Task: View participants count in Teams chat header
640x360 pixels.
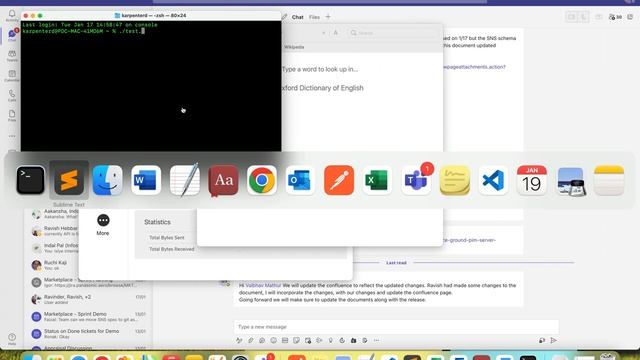Action: point(615,17)
